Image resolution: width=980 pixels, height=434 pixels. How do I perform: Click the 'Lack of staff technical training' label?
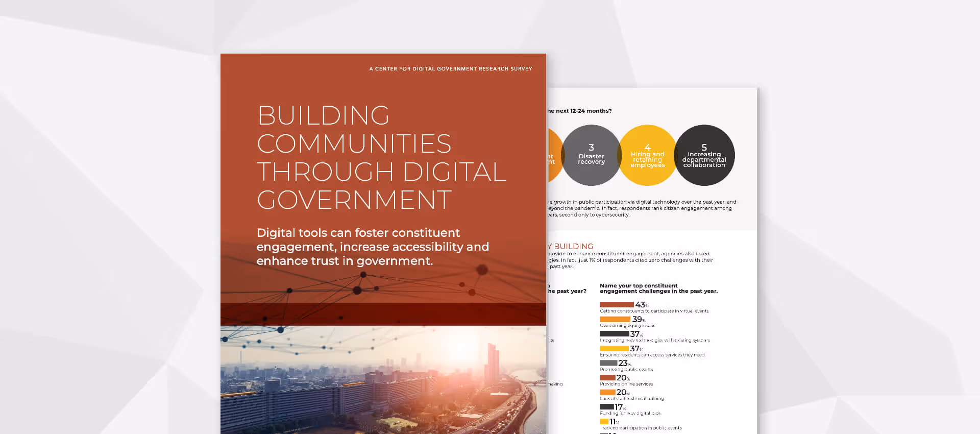[x=632, y=399]
